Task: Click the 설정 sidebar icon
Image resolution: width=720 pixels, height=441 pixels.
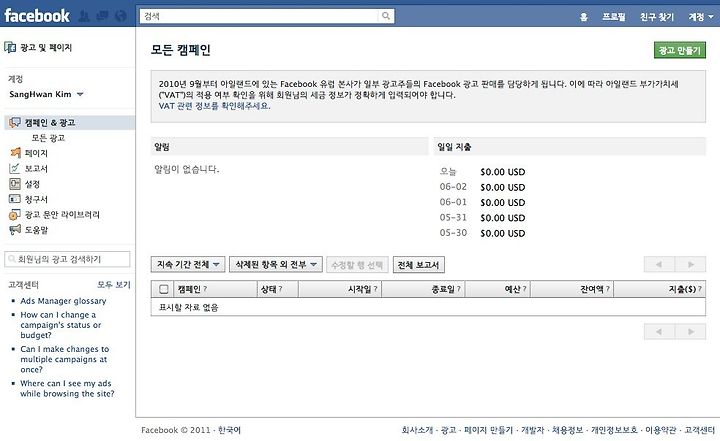Action: (x=15, y=184)
